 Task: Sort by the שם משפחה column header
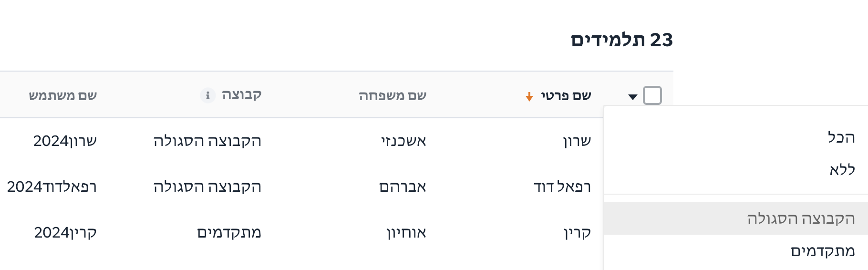coord(393,95)
